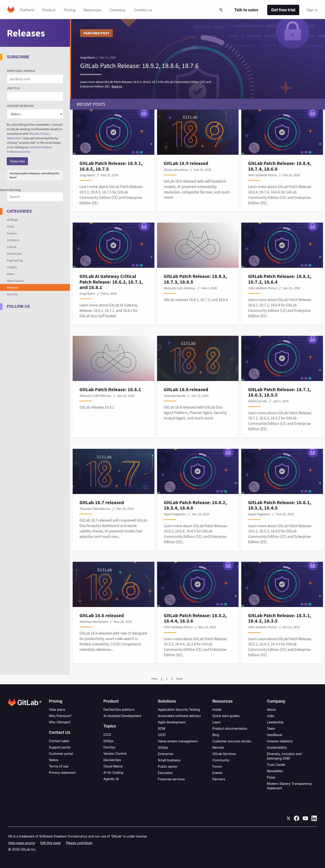The width and height of the screenshot is (325, 868).
Task: Go to pagination page 2
Action: pyautogui.click(x=167, y=679)
